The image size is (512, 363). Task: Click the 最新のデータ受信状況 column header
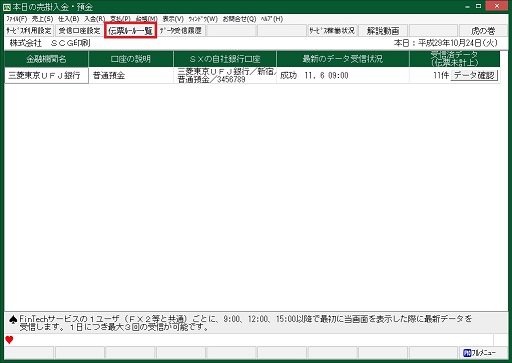coord(343,59)
